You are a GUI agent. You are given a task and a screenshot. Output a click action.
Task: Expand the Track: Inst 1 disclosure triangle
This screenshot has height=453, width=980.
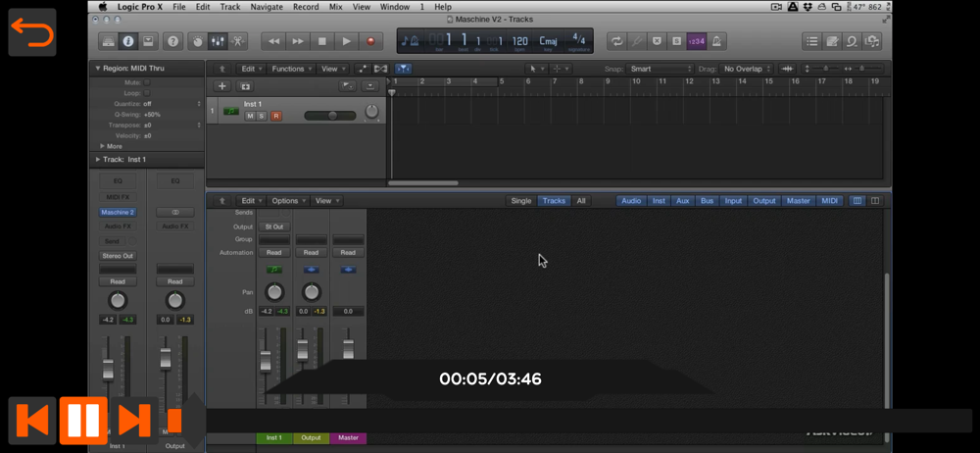[x=98, y=159]
